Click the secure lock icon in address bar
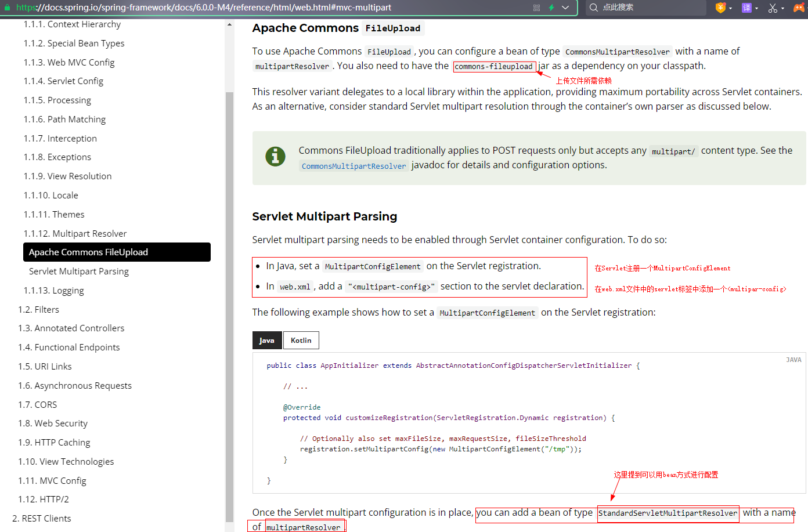 [8, 8]
